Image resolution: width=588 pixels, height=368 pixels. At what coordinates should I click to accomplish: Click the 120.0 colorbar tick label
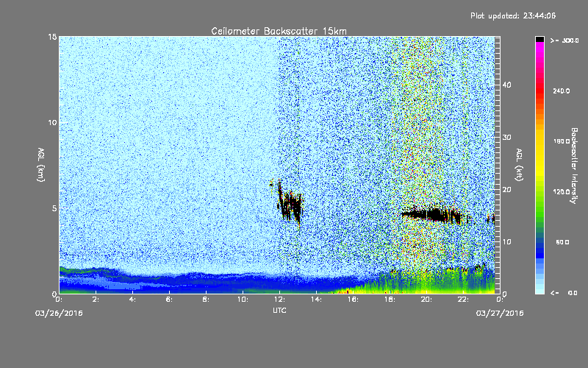coord(561,191)
